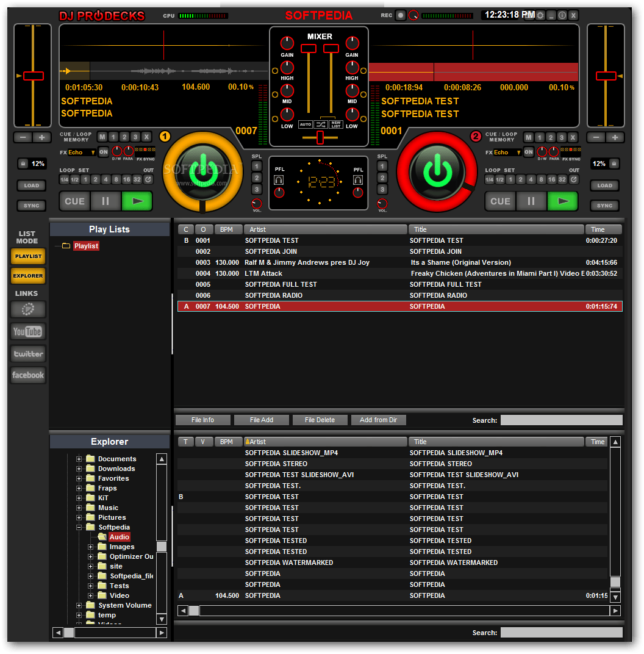Toggle PFL headphone monitoring on the left deck
644x654 pixels.
[279, 180]
